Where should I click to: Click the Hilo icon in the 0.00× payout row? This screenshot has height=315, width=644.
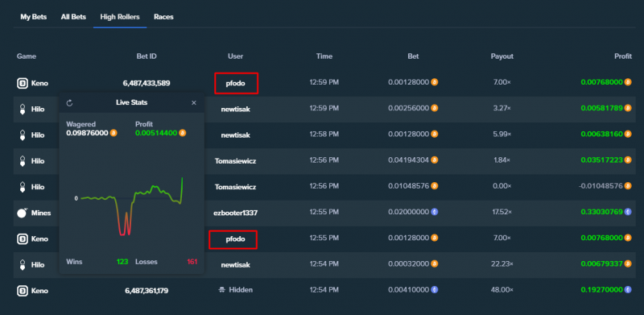[22, 187]
